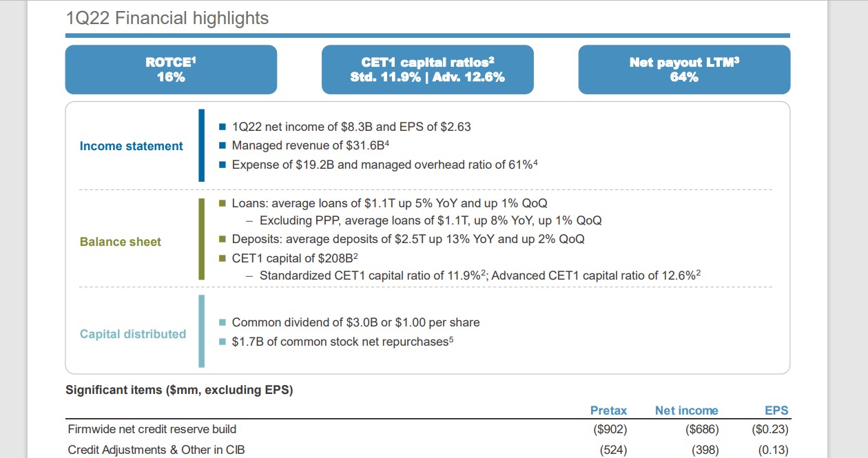Select the Capital distributed section label
The width and height of the screenshot is (868, 458).
133,334
